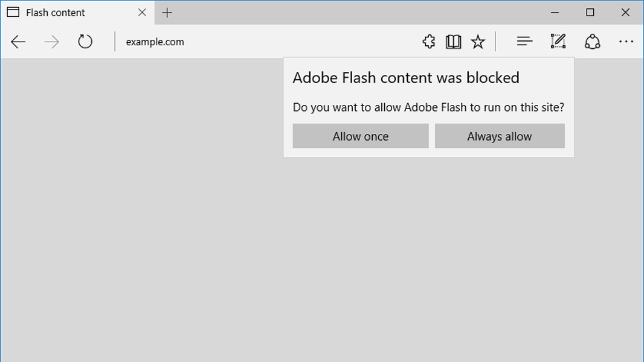
Task: Start a Web Note annotation
Action: 558,41
